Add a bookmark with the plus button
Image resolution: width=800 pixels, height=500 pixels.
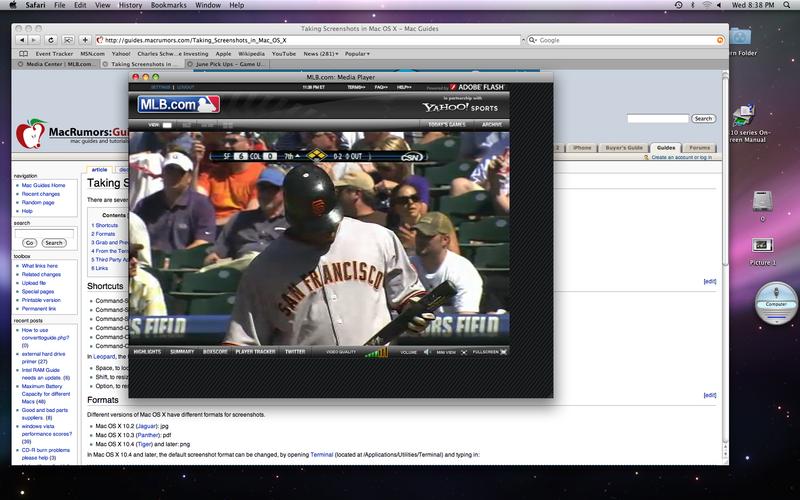[x=85, y=40]
